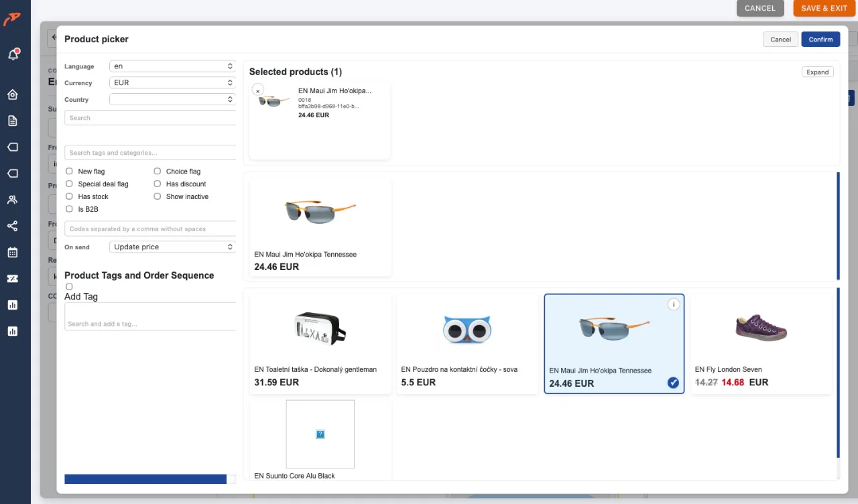Show info for selected Maui Jim card
The width and height of the screenshot is (858, 504).
point(674,304)
